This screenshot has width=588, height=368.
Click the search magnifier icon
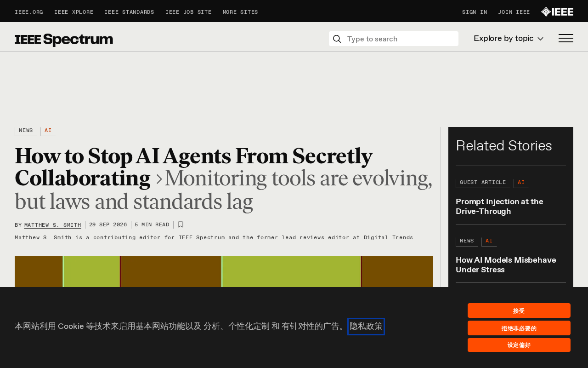click(x=337, y=39)
